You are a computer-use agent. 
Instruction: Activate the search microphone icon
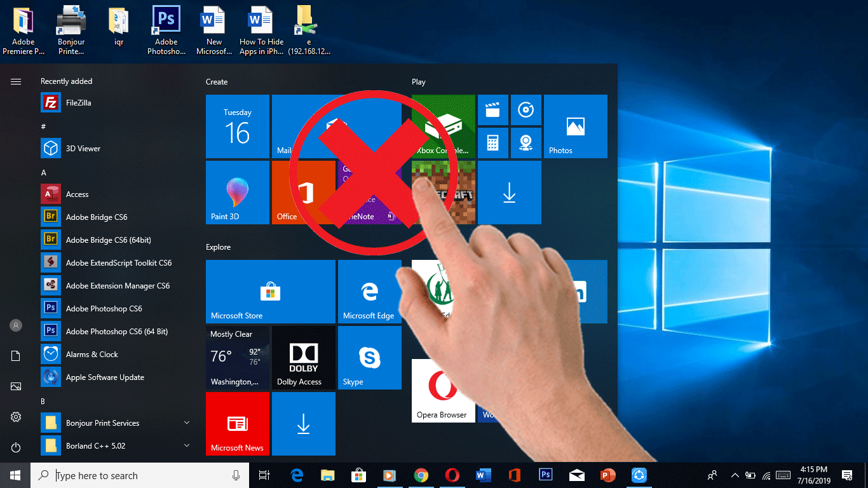coord(236,475)
